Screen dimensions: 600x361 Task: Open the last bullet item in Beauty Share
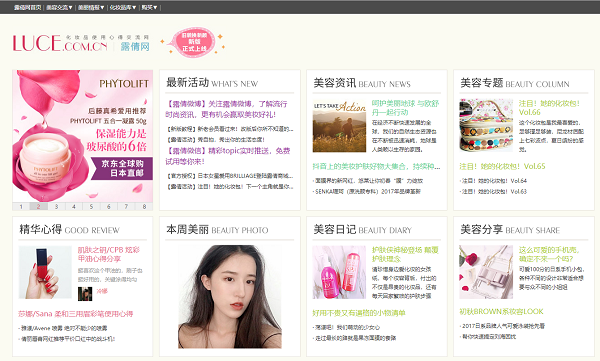coord(489,336)
